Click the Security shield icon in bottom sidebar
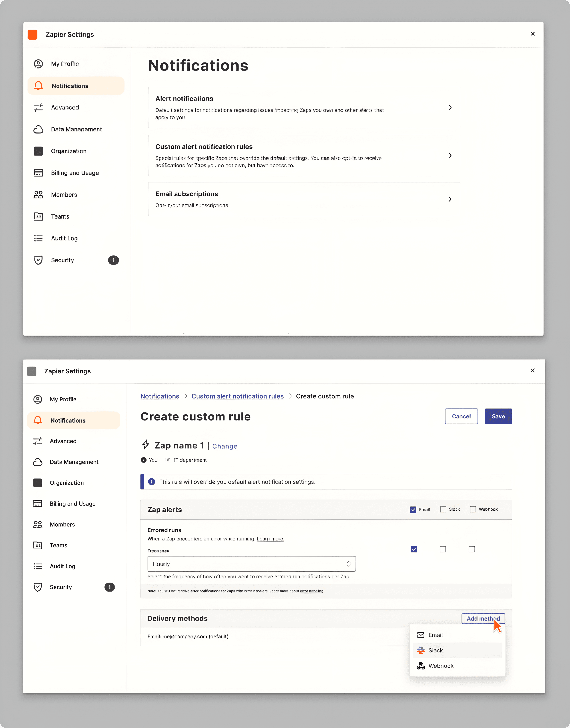Viewport: 570px width, 728px height. pyautogui.click(x=38, y=587)
